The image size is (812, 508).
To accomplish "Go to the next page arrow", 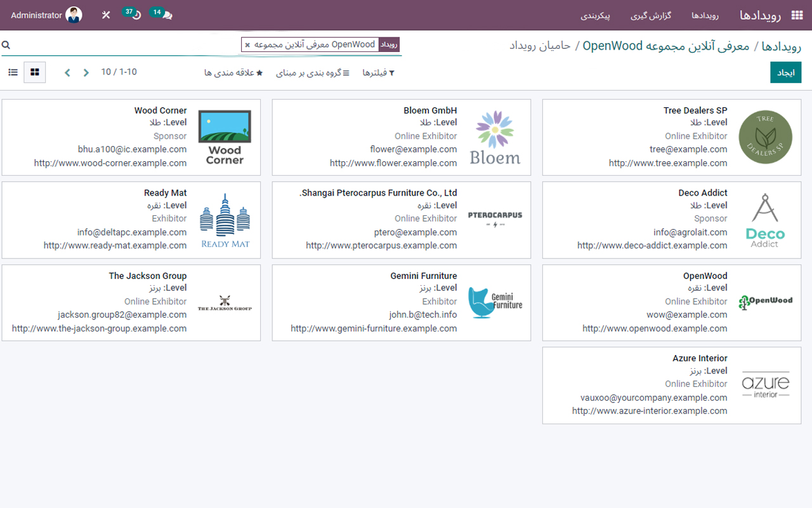I will (86, 73).
